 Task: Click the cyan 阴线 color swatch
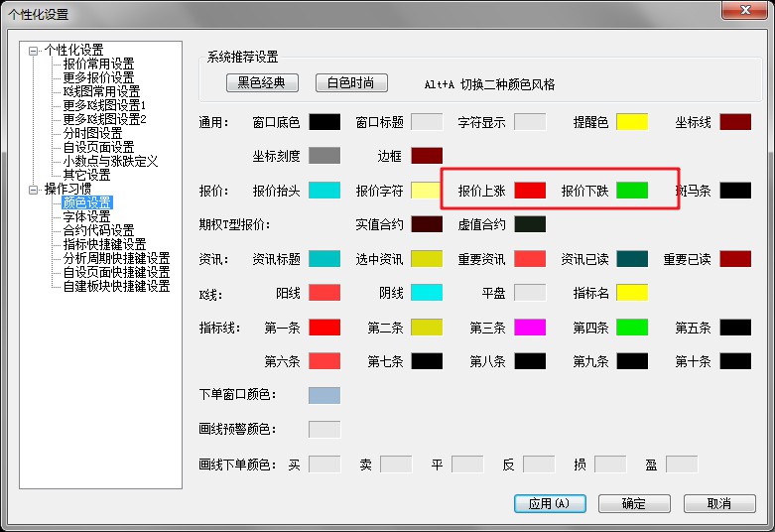point(427,293)
